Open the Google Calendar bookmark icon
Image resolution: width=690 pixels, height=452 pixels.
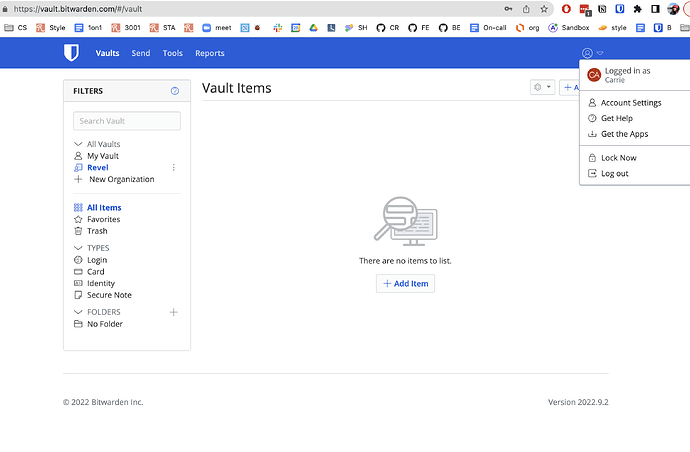(296, 28)
